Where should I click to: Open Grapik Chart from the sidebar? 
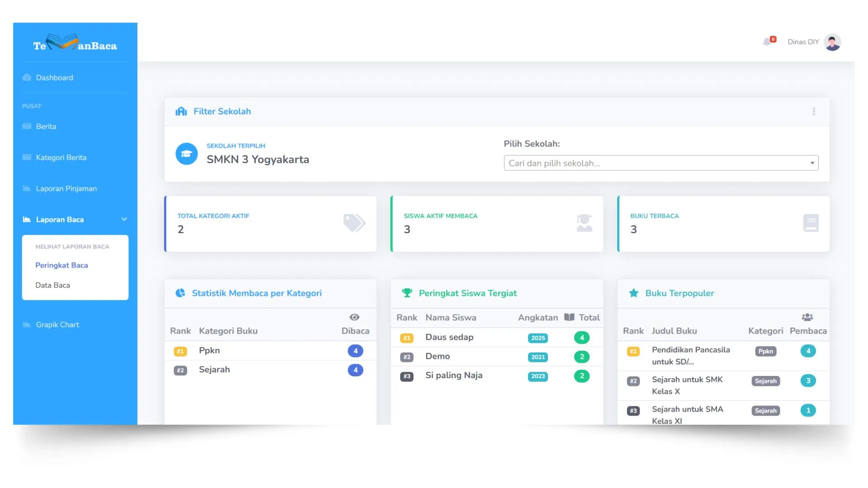pyautogui.click(x=57, y=324)
